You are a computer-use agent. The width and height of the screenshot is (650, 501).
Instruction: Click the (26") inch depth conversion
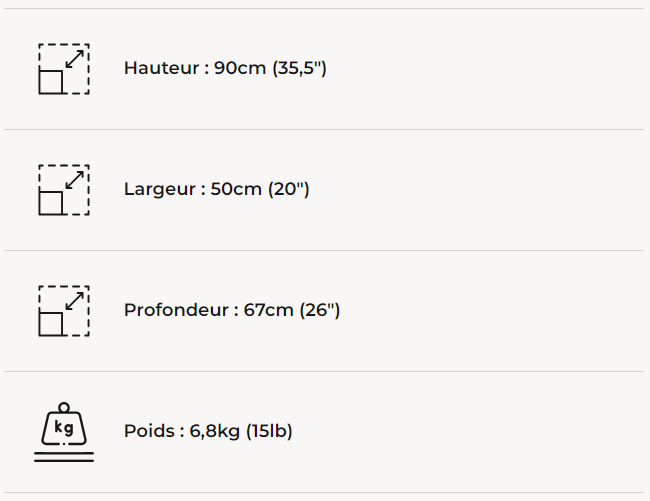(x=320, y=310)
